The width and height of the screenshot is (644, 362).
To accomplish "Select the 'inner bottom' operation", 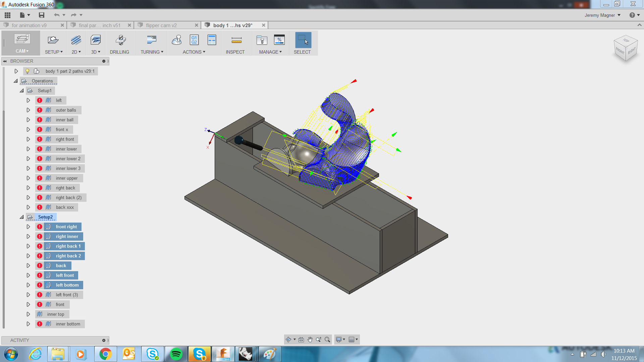I will click(x=68, y=324).
